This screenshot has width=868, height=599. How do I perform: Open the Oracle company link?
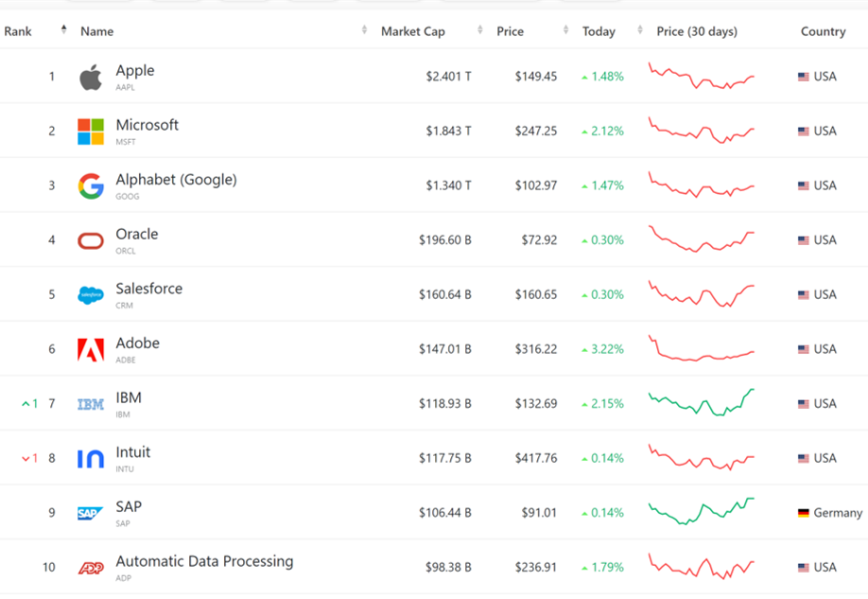pos(137,234)
